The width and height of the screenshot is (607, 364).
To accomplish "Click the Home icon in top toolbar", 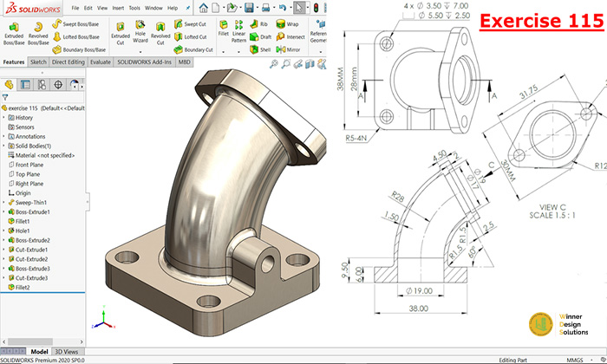I will click(203, 7).
